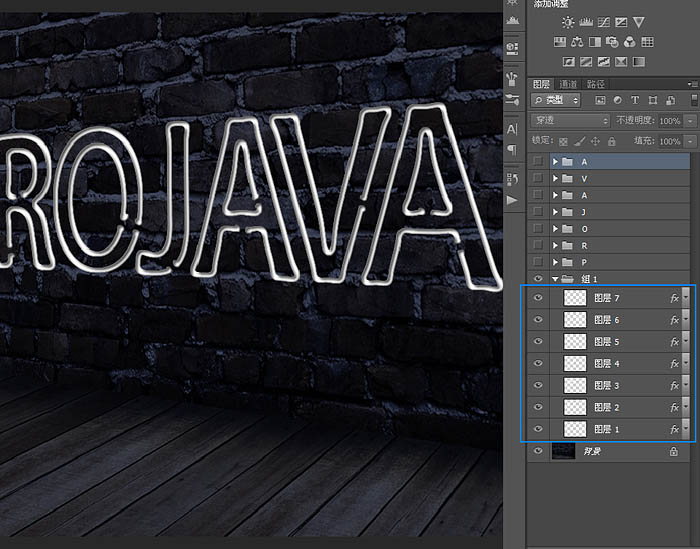Click the lock all icon
700x549 pixels.
611,141
